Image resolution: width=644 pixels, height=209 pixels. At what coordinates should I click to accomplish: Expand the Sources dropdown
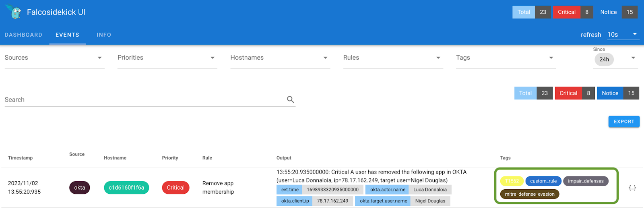[54, 58]
